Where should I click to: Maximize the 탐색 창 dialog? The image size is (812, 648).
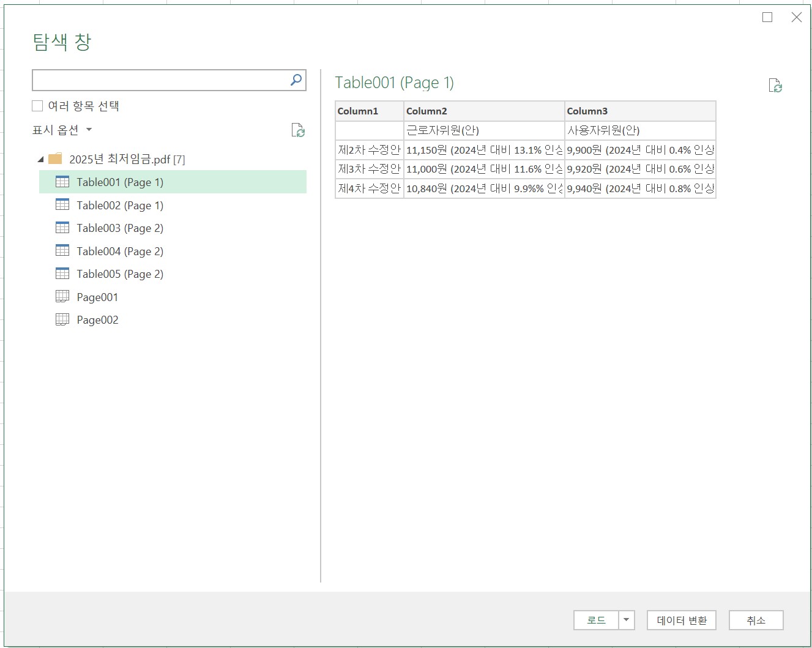click(767, 17)
